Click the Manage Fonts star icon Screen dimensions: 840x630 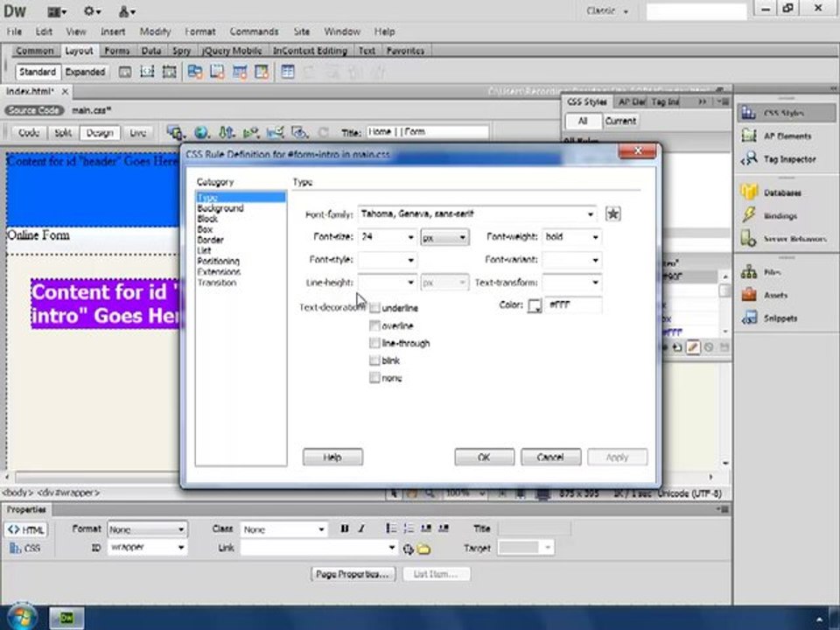tap(612, 213)
